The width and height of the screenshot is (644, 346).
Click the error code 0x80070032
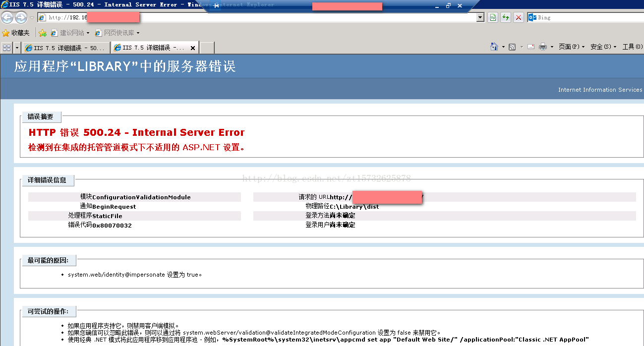point(112,225)
